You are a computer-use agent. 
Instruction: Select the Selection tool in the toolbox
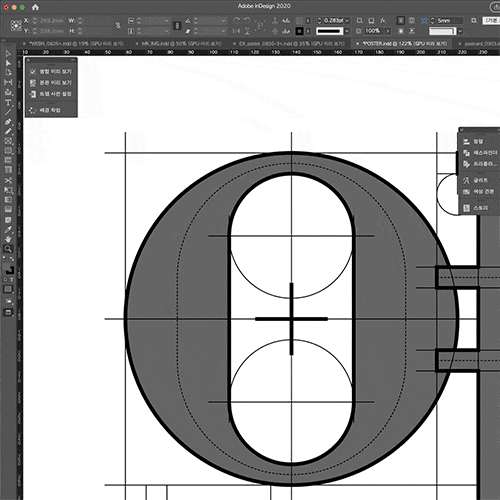8,54
